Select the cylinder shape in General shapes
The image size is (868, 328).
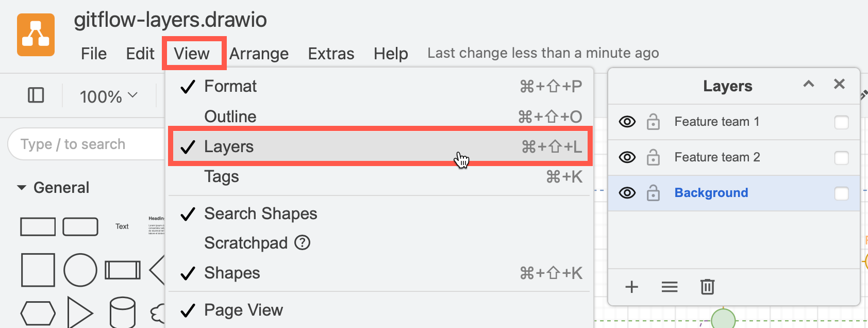(122, 311)
